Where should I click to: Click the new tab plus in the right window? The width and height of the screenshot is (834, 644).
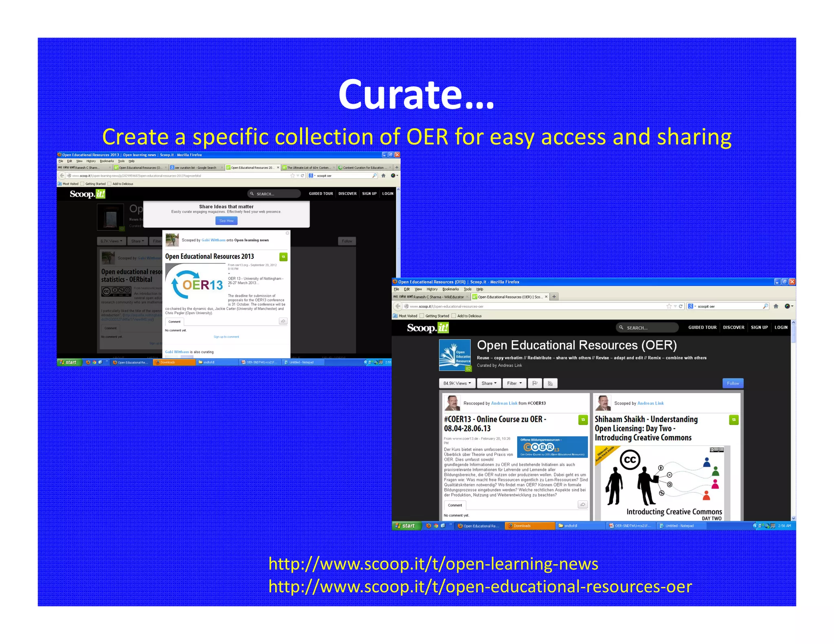tap(554, 297)
